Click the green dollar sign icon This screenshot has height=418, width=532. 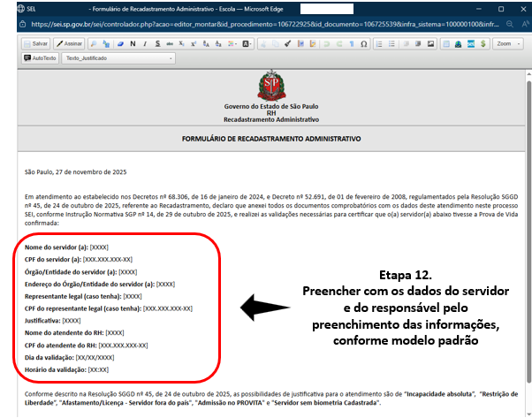point(483,43)
